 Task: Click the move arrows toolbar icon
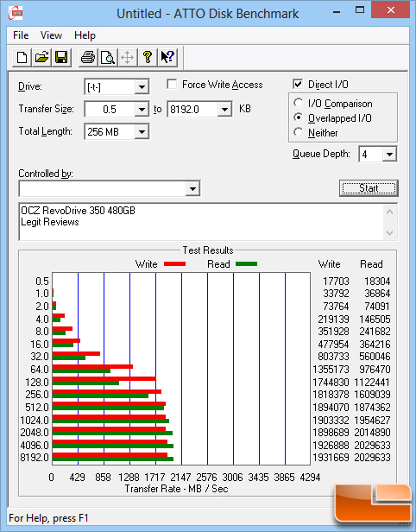[127, 57]
